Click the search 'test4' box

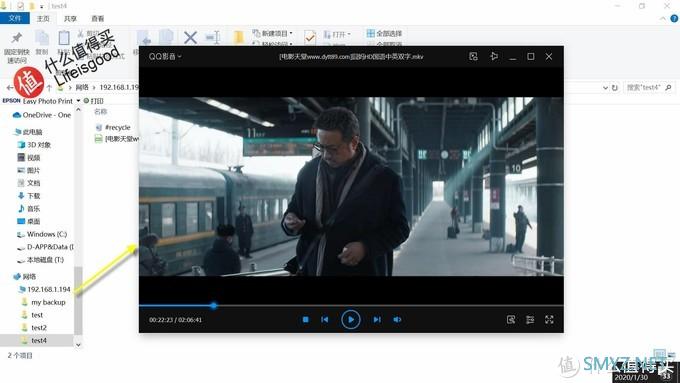pyautogui.click(x=649, y=88)
